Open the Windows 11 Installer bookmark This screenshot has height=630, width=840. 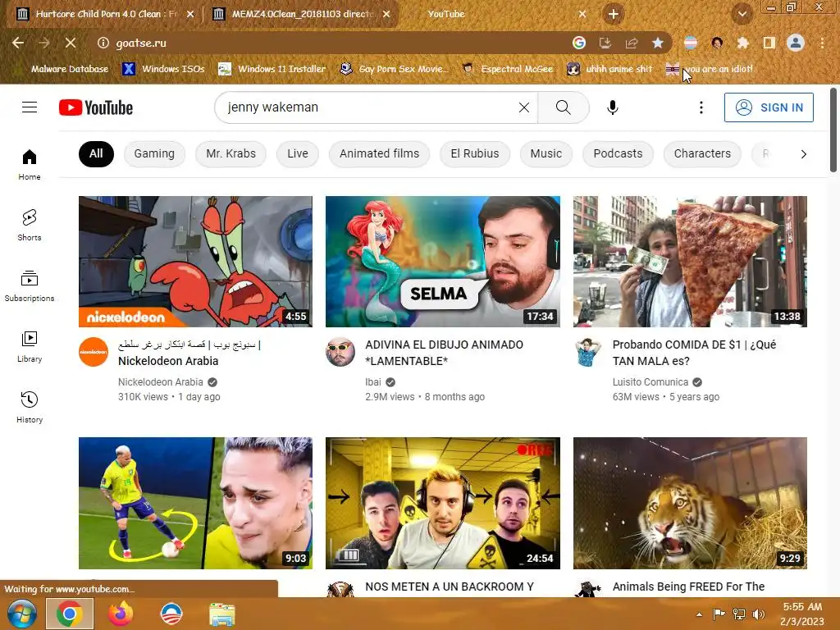click(272, 69)
